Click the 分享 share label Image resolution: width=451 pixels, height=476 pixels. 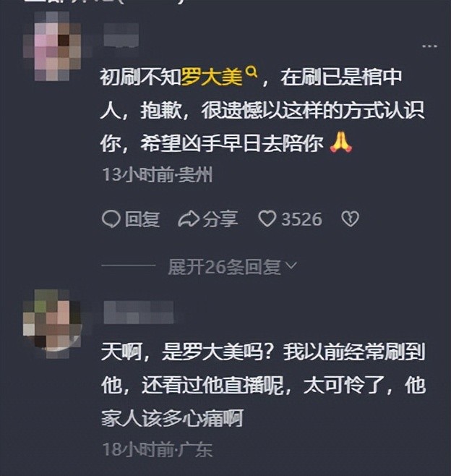[x=220, y=219]
